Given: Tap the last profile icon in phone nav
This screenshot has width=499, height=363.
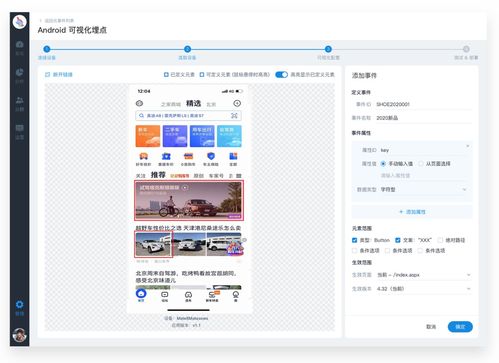Looking at the screenshot, I should (236, 295).
